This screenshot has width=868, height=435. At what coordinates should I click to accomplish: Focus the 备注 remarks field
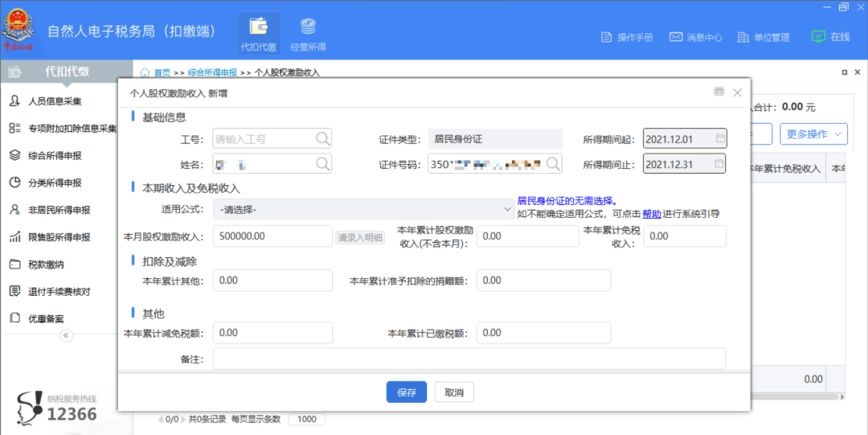469,359
